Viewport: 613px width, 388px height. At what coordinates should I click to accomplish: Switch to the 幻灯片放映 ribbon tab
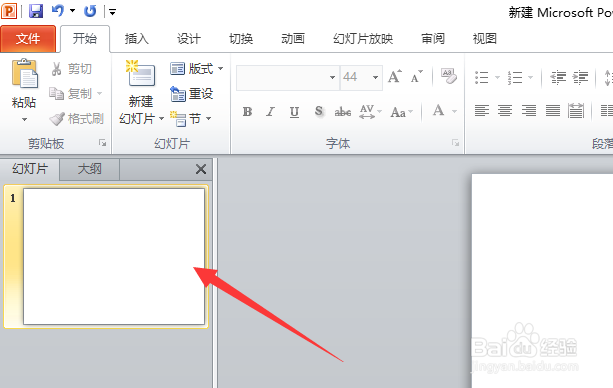click(x=363, y=39)
